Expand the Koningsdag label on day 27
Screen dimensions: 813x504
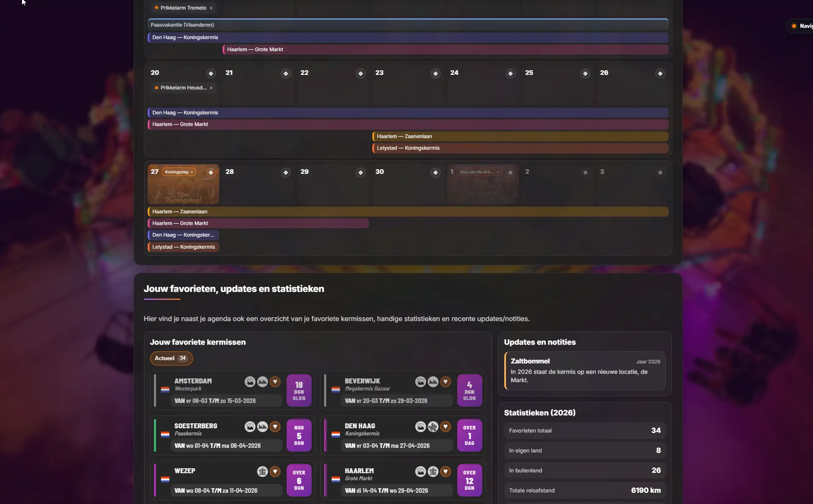[178, 172]
